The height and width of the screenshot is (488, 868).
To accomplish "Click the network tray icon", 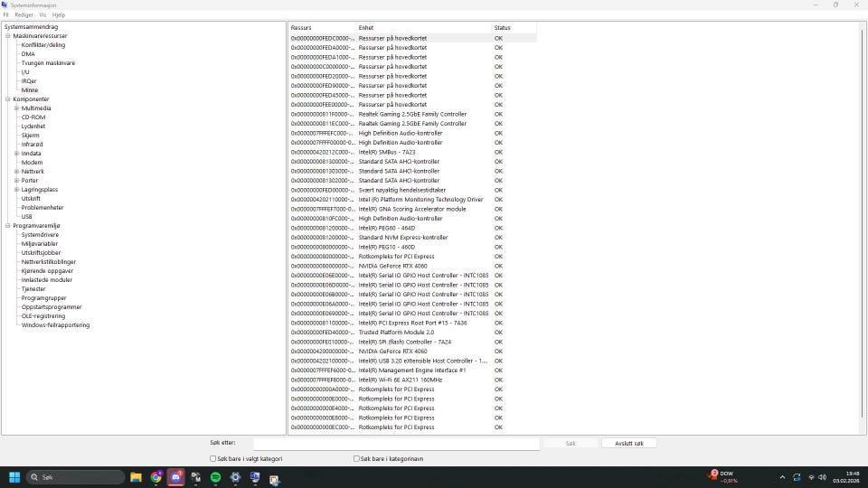I will pos(812,477).
